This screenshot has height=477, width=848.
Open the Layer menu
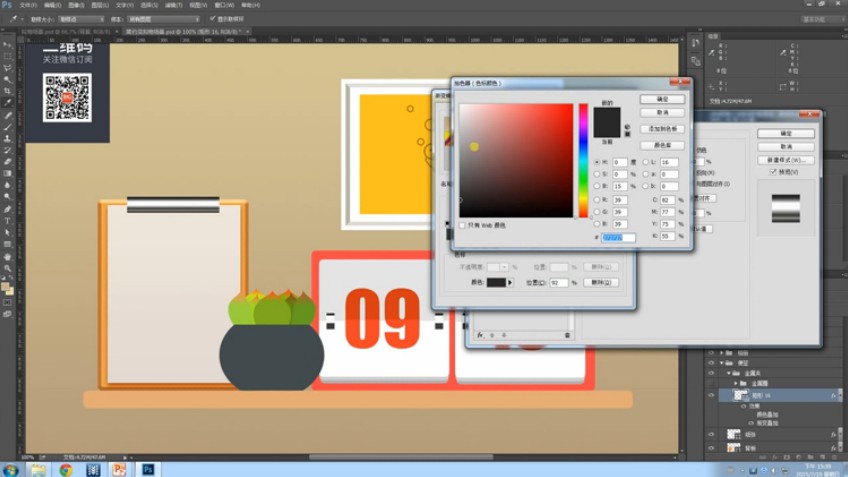coord(100,5)
